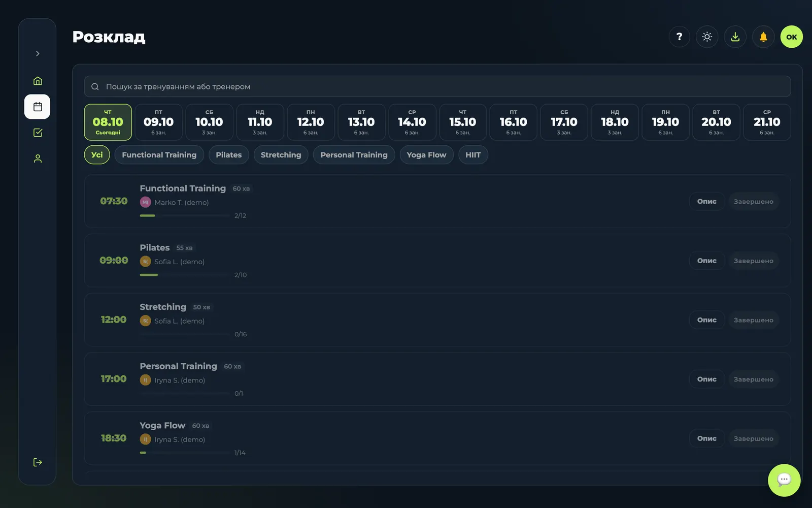Click the Pilates occupancy progress bar
Viewport: 812px width, 508px height.
[x=185, y=275]
